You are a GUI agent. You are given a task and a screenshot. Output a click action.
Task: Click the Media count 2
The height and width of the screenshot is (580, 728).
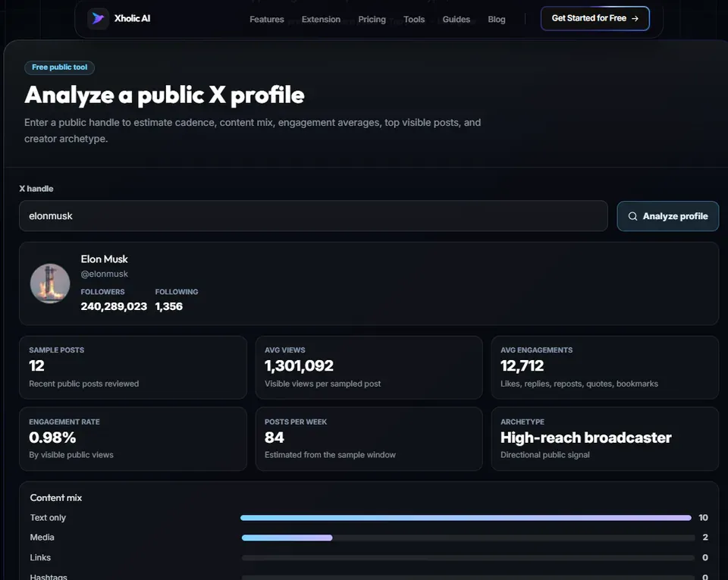coord(705,538)
